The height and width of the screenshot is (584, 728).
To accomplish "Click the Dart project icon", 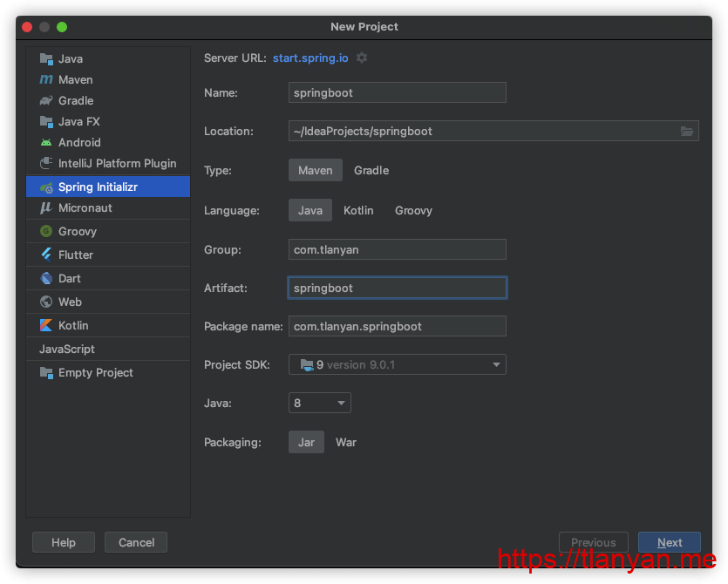I will click(x=46, y=278).
